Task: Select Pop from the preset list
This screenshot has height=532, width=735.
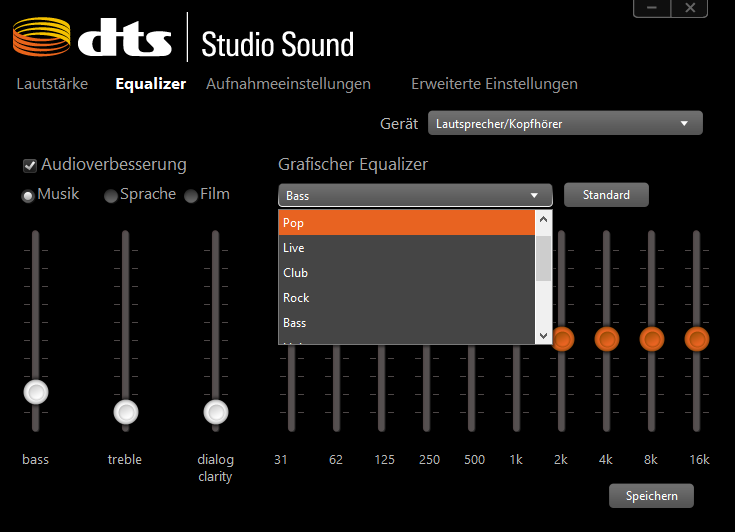Action: pos(407,223)
